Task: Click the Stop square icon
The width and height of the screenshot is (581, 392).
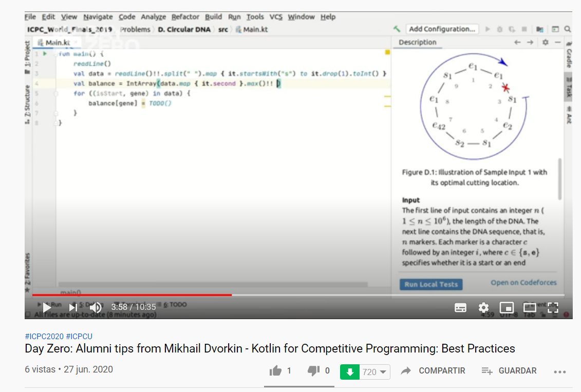Action: (524, 29)
